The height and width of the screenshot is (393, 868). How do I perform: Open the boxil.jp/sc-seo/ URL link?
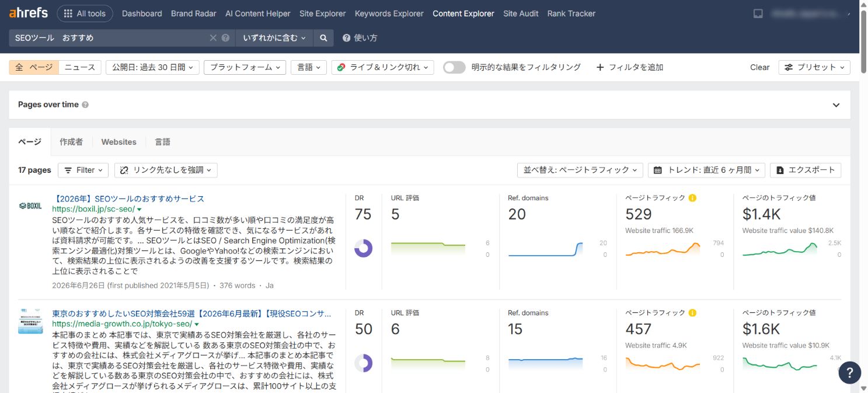(93, 208)
